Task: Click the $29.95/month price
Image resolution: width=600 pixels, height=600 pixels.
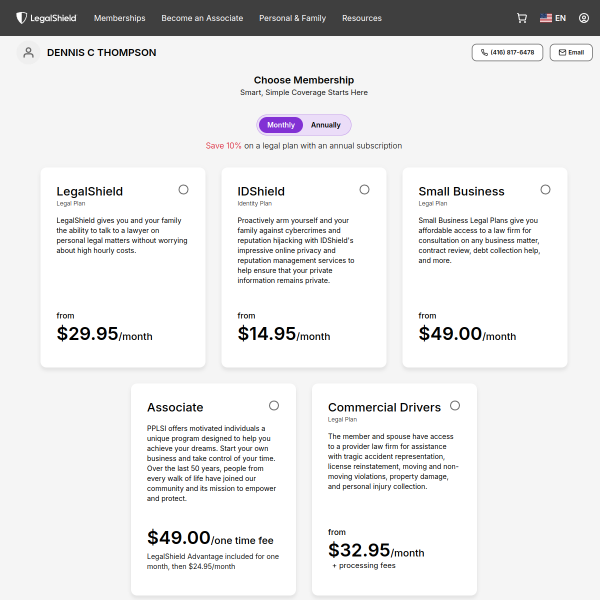Action: coord(104,333)
